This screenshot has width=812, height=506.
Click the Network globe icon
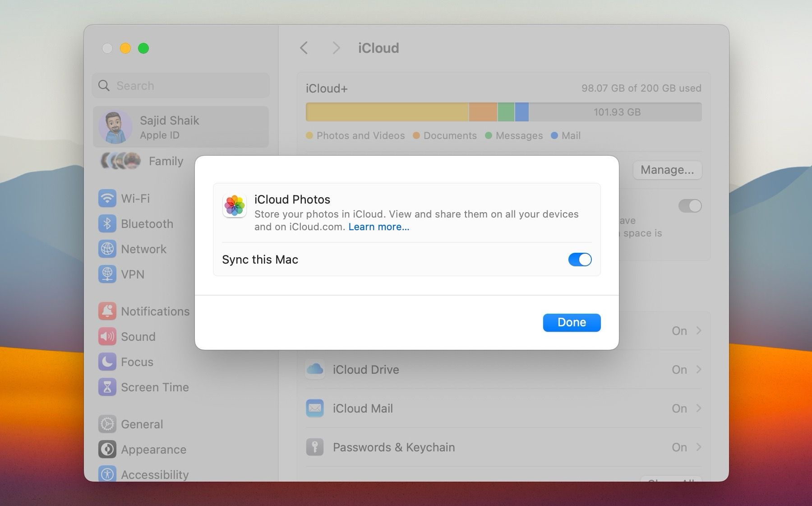point(107,249)
